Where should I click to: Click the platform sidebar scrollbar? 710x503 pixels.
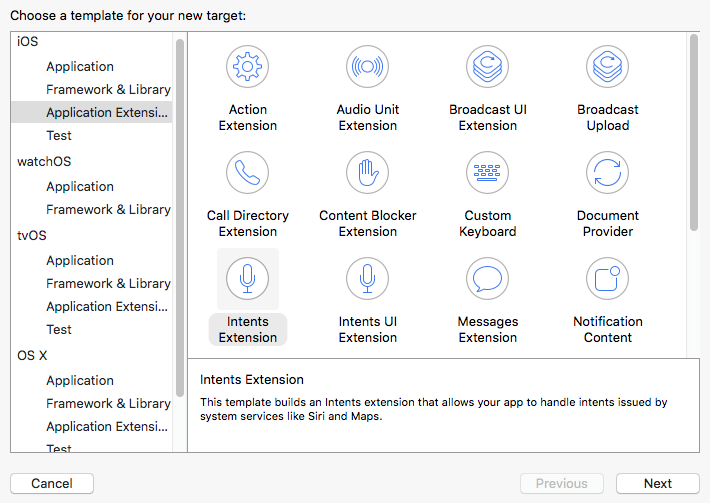(180, 218)
